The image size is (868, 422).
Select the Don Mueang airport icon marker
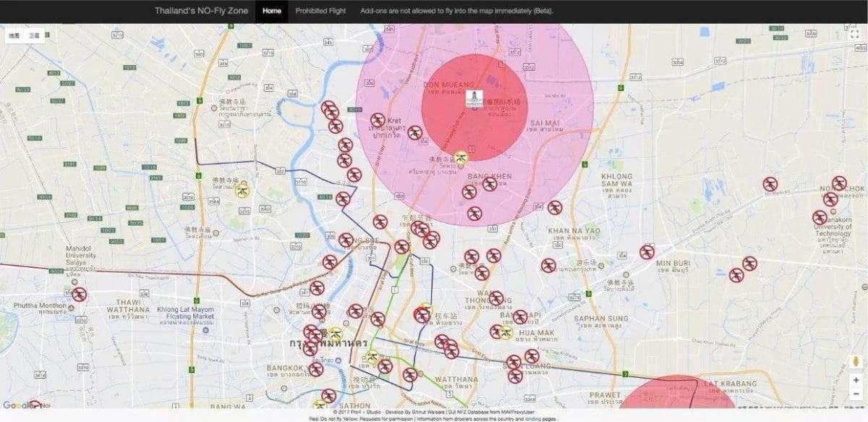[x=474, y=101]
